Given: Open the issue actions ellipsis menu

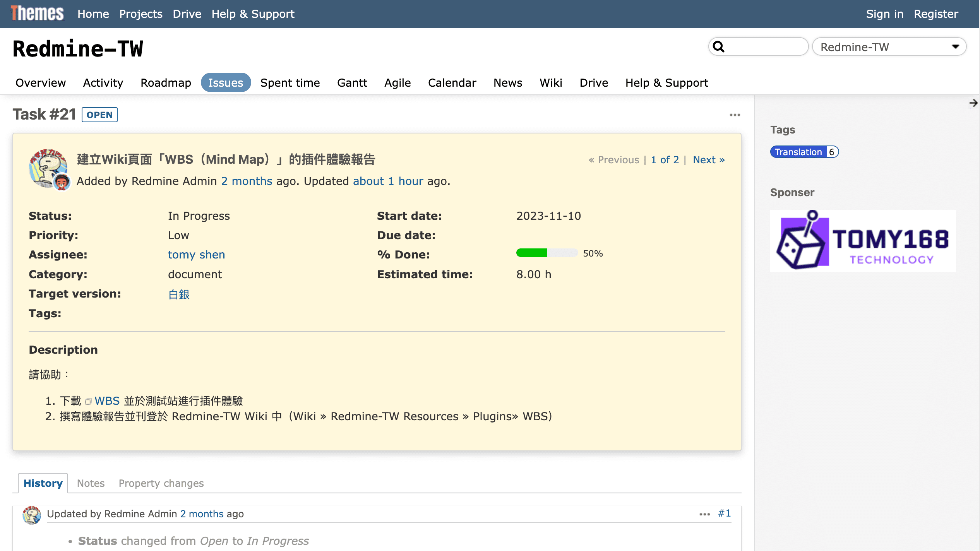Looking at the screenshot, I should point(735,115).
